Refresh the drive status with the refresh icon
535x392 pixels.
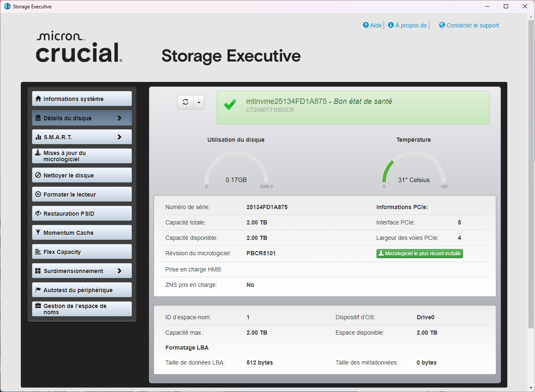[x=185, y=102]
